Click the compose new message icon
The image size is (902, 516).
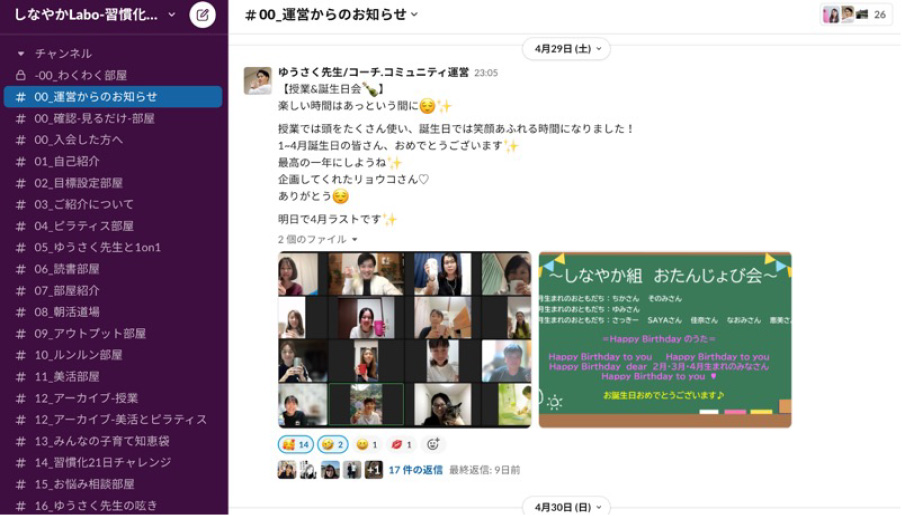[202, 15]
